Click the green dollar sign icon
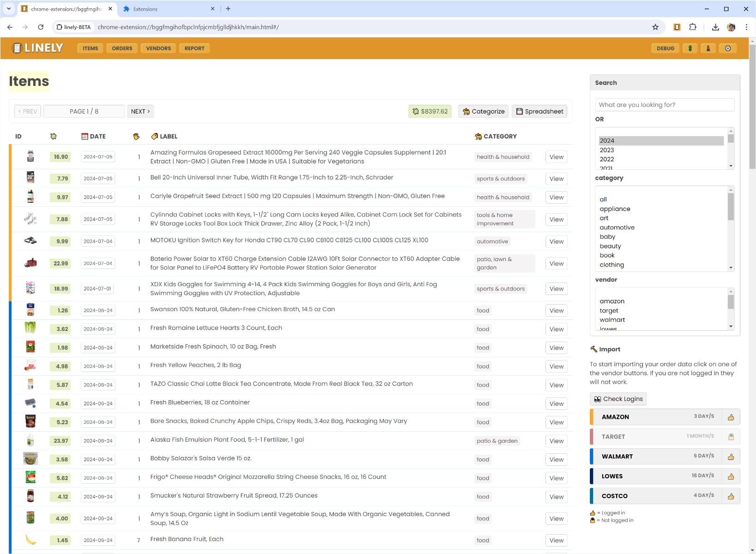This screenshot has width=756, height=554. [690, 48]
